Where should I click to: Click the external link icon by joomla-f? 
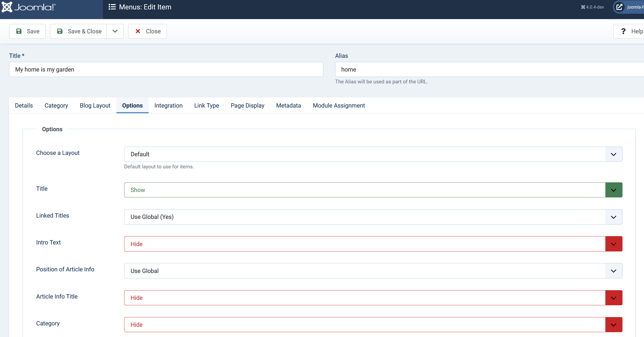619,7
